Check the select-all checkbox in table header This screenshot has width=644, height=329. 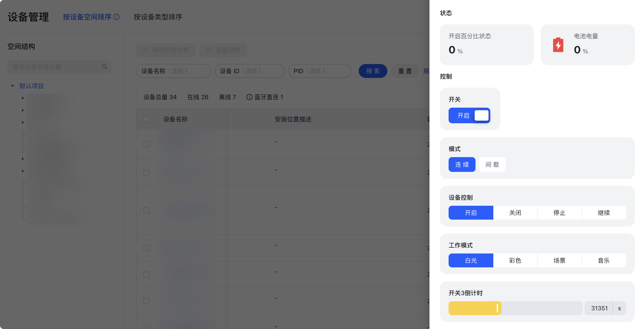tap(146, 119)
